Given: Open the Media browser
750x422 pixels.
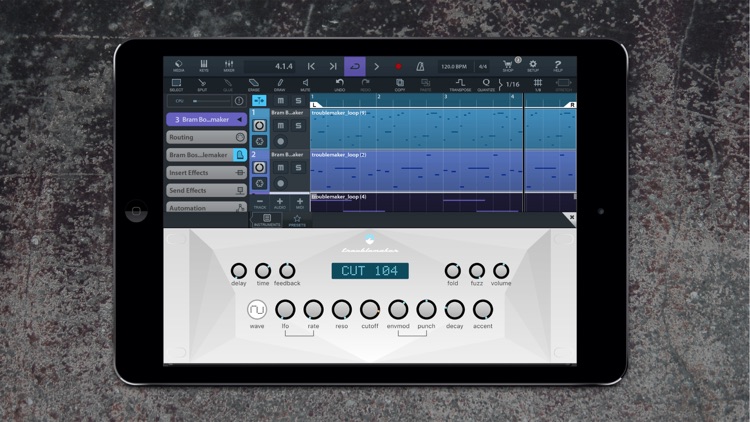Looking at the screenshot, I should point(178,66).
